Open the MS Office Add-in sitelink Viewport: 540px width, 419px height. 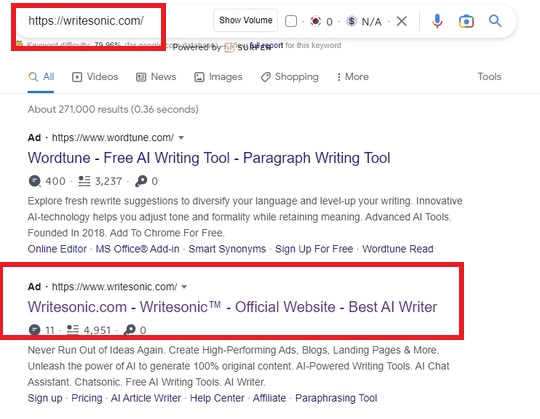pos(137,249)
